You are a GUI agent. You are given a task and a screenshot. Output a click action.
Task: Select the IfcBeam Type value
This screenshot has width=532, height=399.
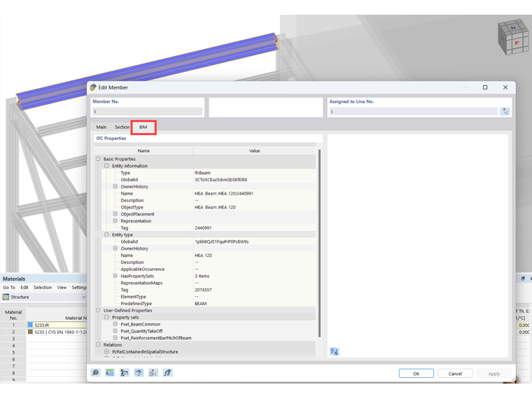(x=202, y=173)
